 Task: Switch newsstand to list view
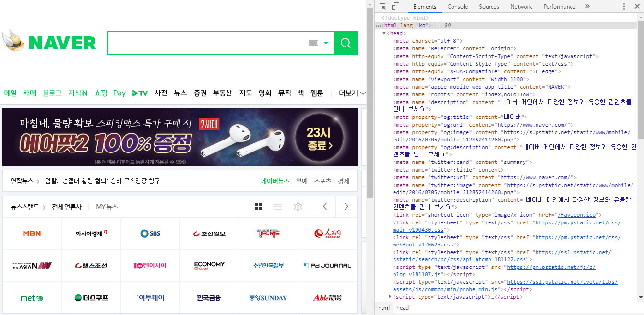(277, 207)
